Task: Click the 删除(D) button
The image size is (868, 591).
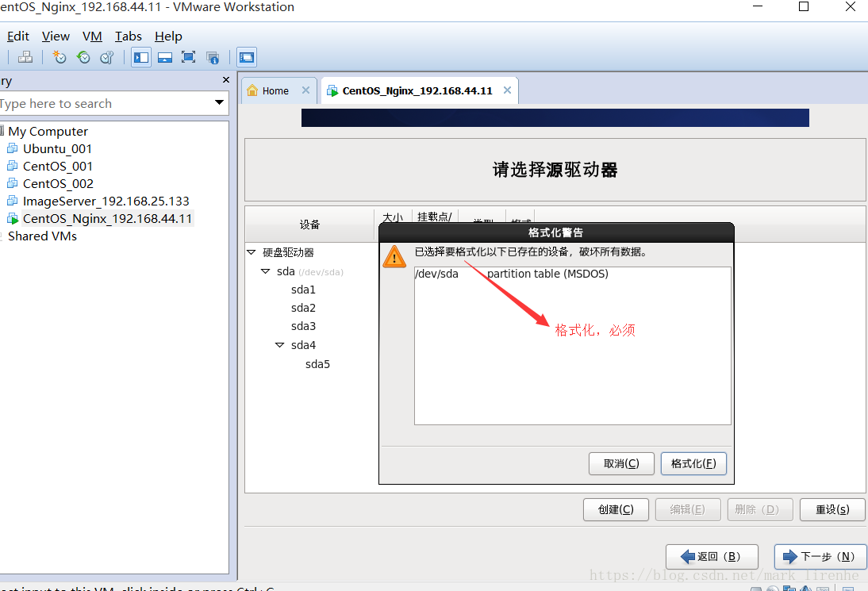Action: click(x=760, y=509)
